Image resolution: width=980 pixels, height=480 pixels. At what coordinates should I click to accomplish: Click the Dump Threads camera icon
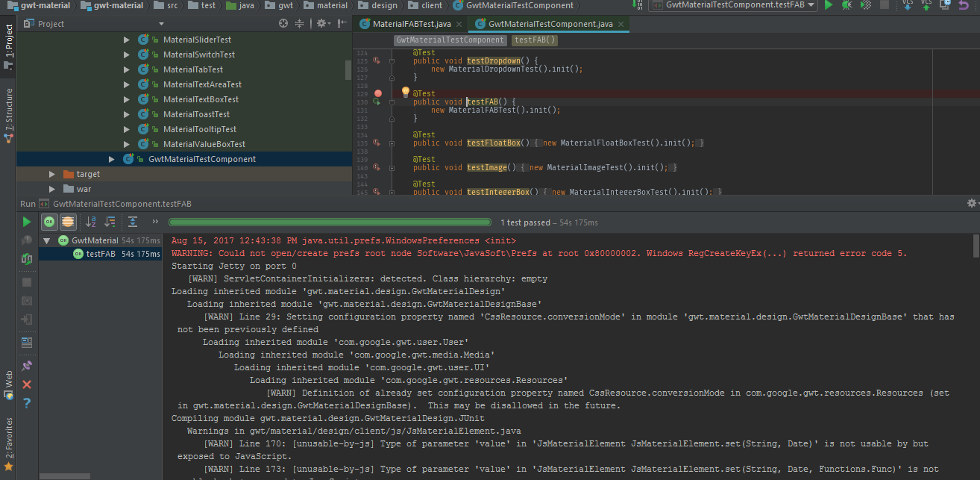tap(27, 301)
